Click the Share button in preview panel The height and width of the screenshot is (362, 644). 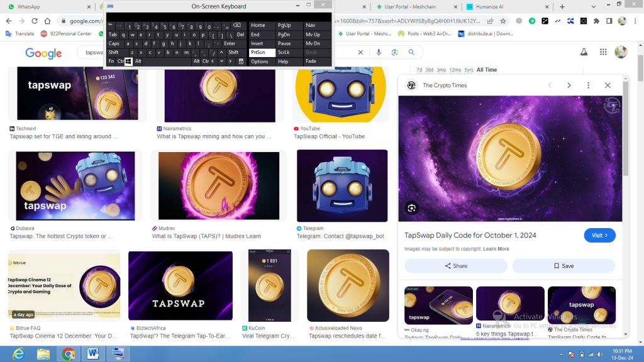[x=456, y=266]
